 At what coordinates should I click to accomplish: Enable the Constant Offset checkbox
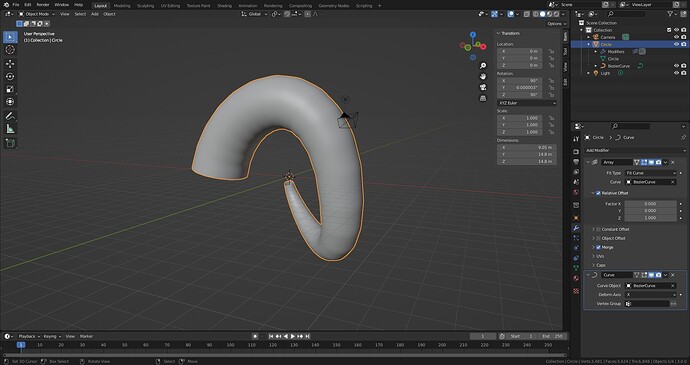point(598,229)
